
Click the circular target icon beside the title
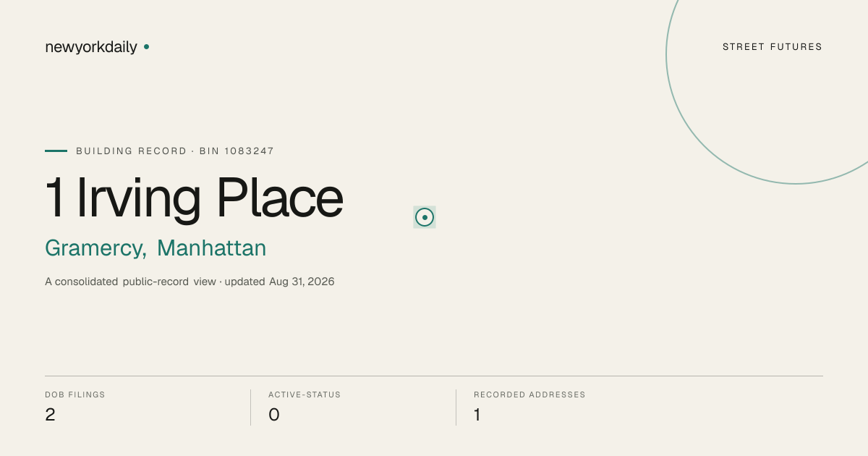click(x=425, y=217)
